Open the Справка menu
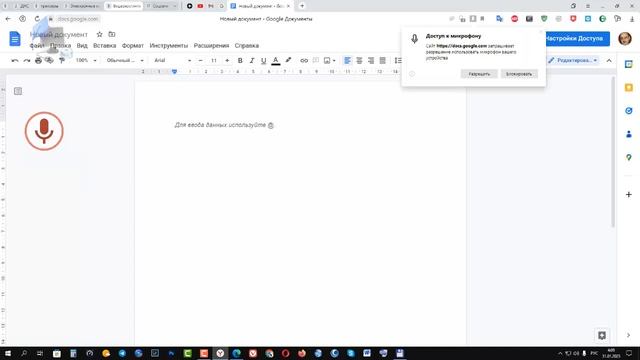The width and height of the screenshot is (640, 360). point(247,46)
